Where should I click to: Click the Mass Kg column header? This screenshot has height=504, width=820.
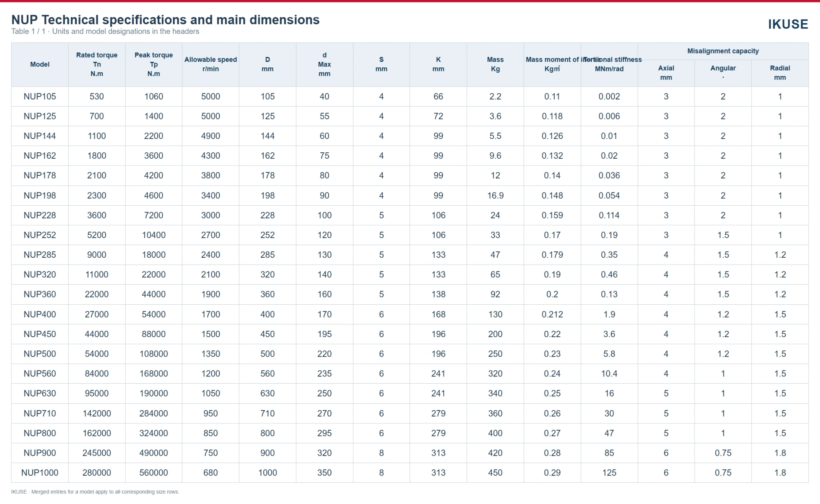coord(495,64)
